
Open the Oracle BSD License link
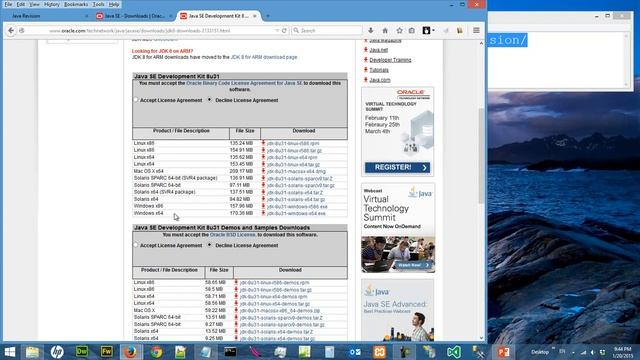(x=233, y=235)
